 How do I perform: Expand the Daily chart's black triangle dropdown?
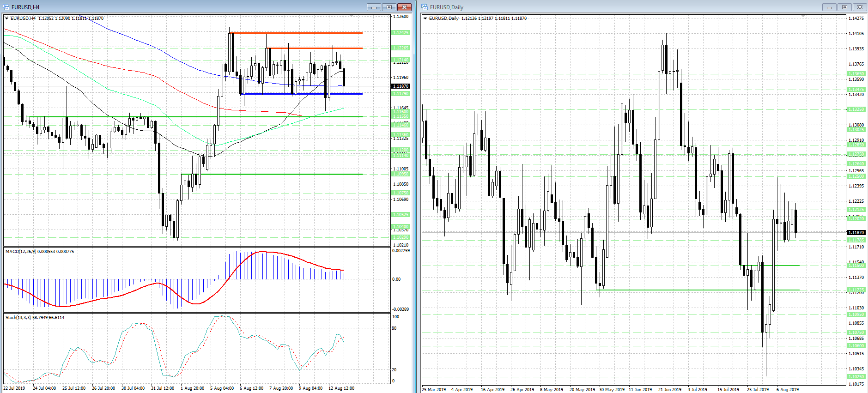click(425, 18)
